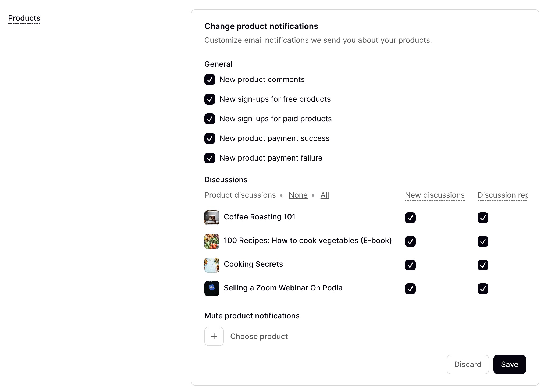
Task: Save the notification changes
Action: pos(509,364)
